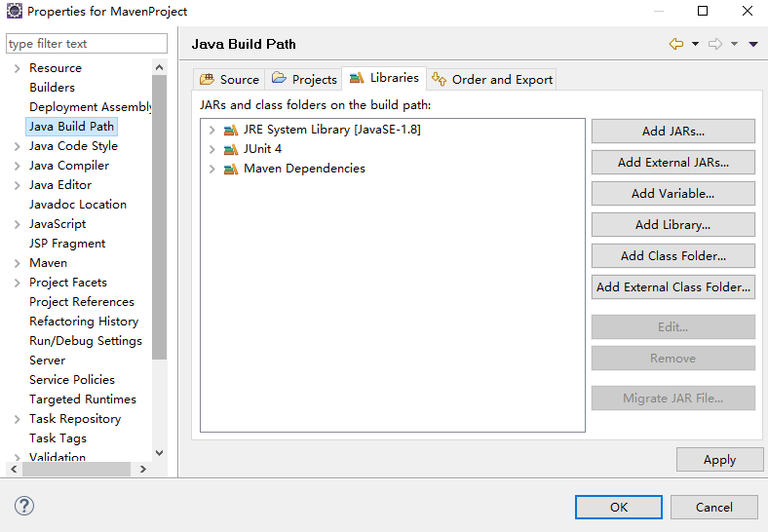
Task: Select the Maven Dependencies entry
Action: click(305, 169)
